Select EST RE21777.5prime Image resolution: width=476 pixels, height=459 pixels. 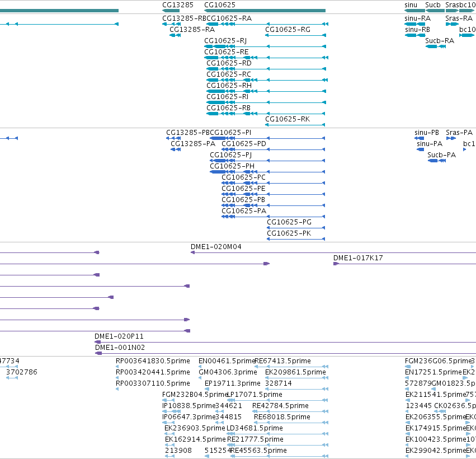255,439
